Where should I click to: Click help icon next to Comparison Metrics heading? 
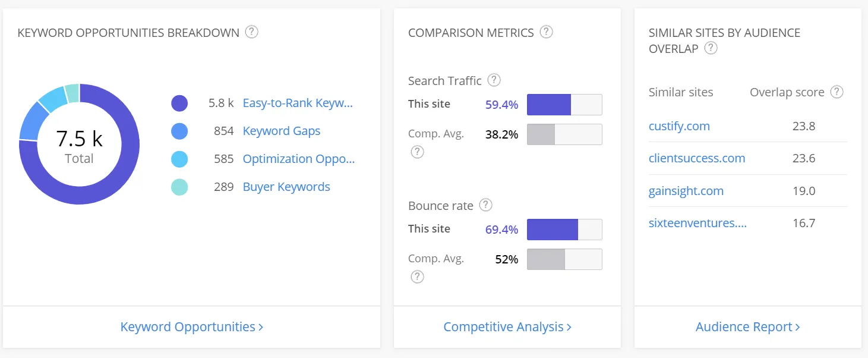[547, 32]
